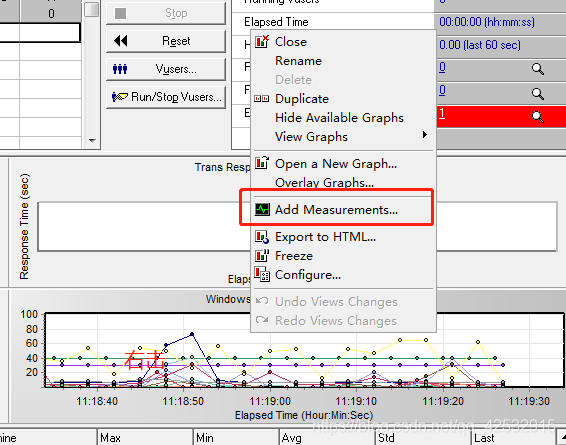Click the Vusers people icon
The image size is (566, 445).
(120, 69)
